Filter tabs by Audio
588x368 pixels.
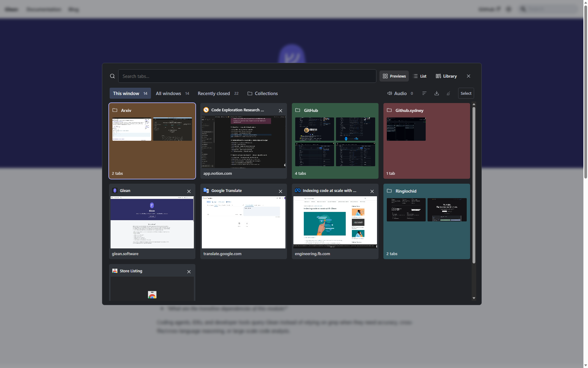(x=400, y=93)
